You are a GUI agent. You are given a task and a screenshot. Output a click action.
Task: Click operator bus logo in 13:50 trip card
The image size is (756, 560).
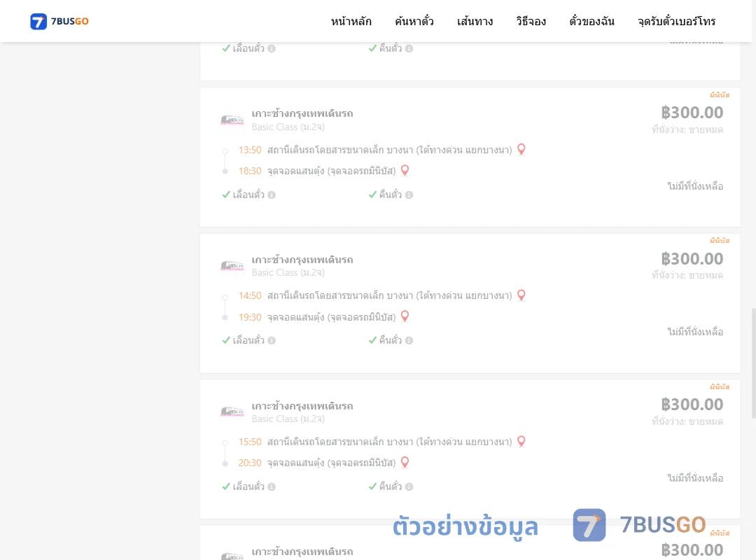point(232,120)
